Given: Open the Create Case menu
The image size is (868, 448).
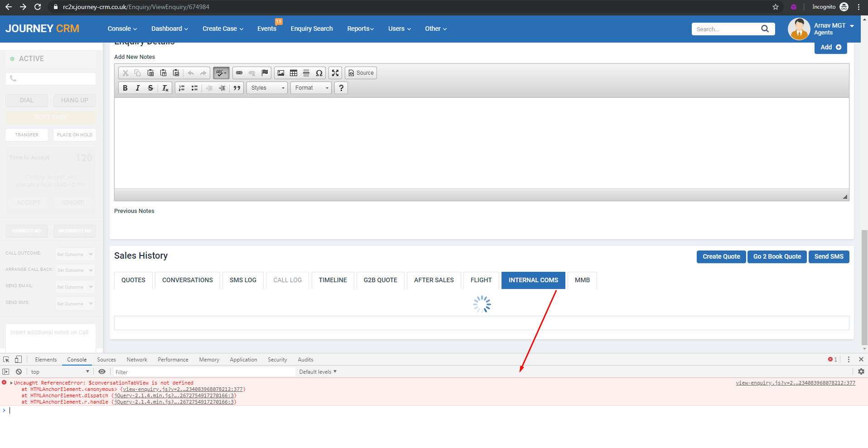Looking at the screenshot, I should [x=223, y=29].
